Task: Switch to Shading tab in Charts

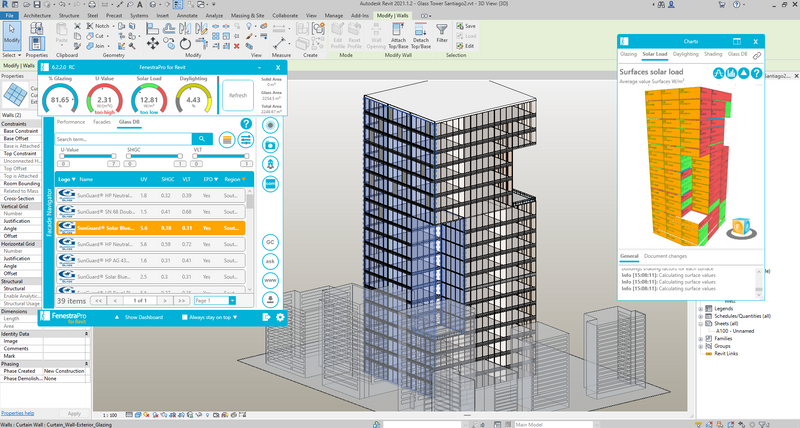Action: 713,54
